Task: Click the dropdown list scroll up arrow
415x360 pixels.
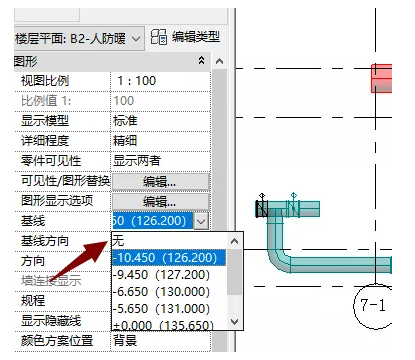Action: (235, 241)
